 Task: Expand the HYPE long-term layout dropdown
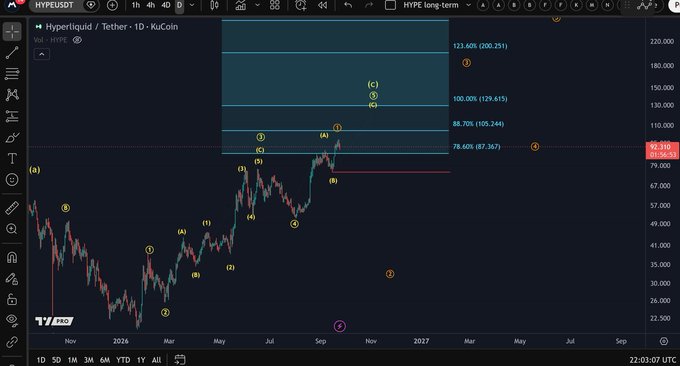click(468, 5)
